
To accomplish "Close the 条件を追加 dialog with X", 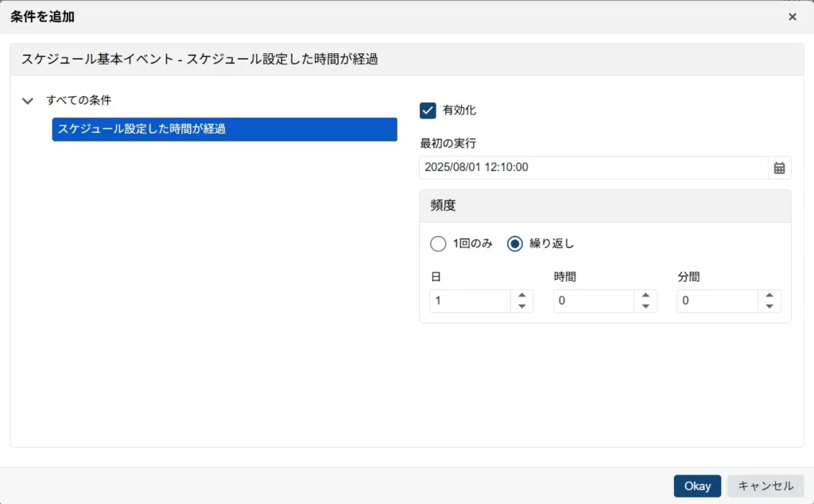I will [x=792, y=17].
